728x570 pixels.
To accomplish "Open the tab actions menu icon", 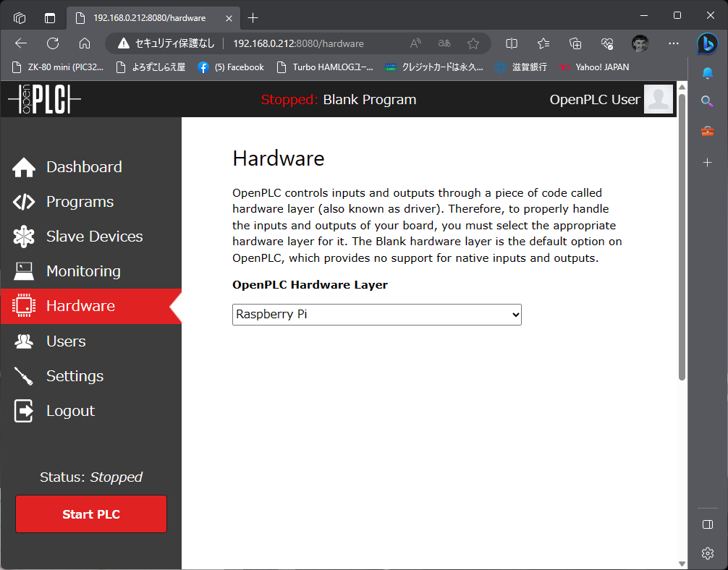I will (50, 18).
